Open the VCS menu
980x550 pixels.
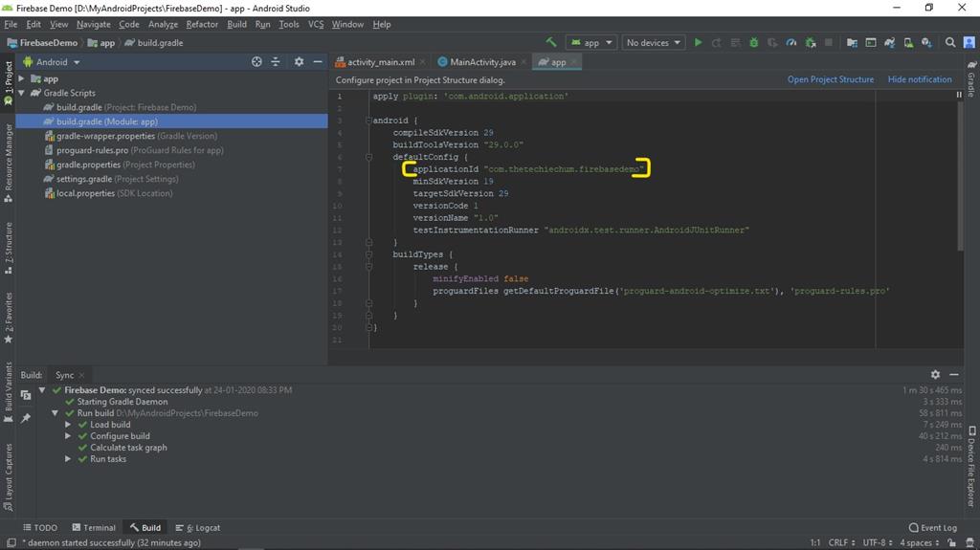click(x=316, y=24)
